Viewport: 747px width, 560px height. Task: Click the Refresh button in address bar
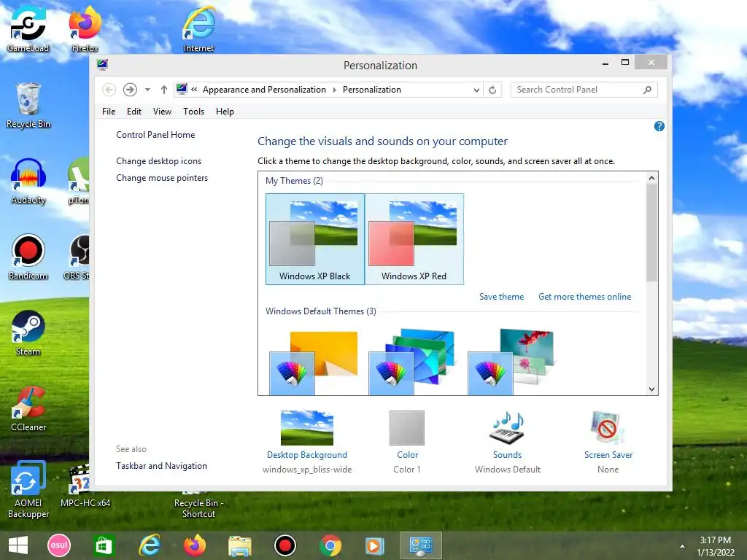pyautogui.click(x=492, y=90)
